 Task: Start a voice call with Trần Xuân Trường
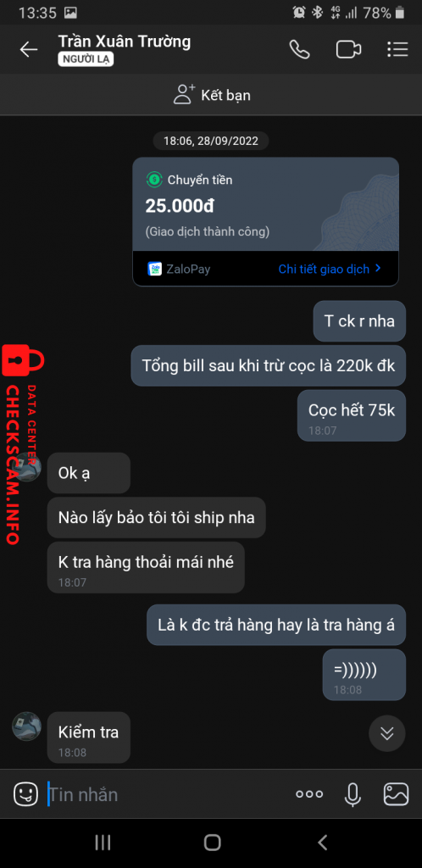tap(299, 49)
